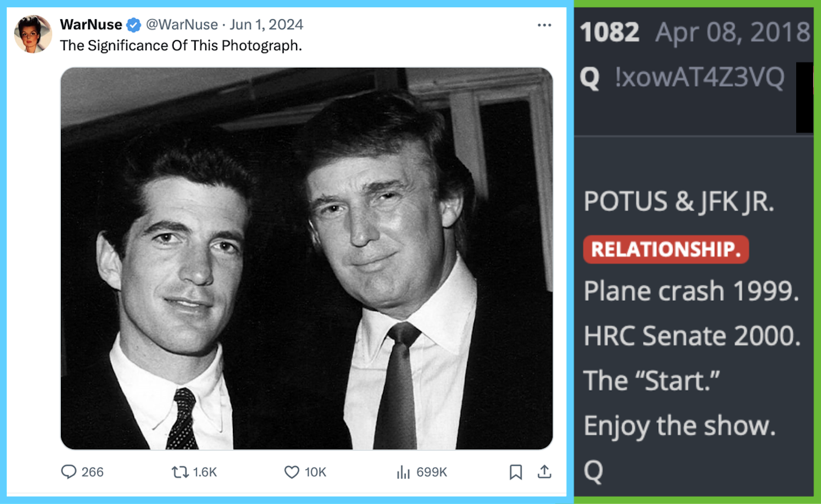Click the repost arrows icon
Screen dimensions: 821x504
coord(180,472)
